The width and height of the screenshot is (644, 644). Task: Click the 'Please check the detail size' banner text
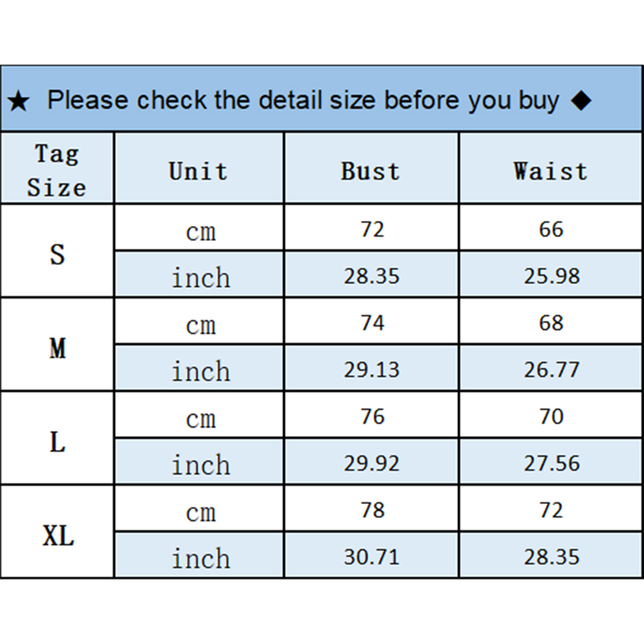[303, 100]
